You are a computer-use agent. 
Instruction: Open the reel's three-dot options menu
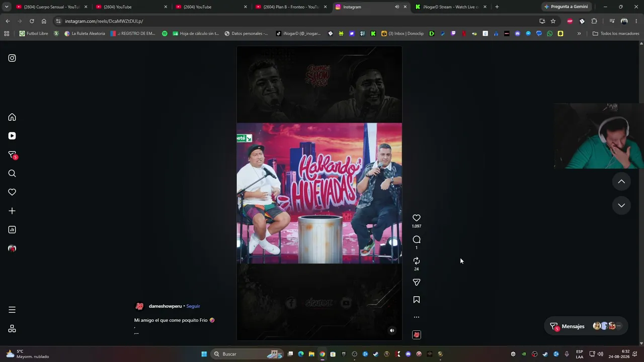pos(417,317)
